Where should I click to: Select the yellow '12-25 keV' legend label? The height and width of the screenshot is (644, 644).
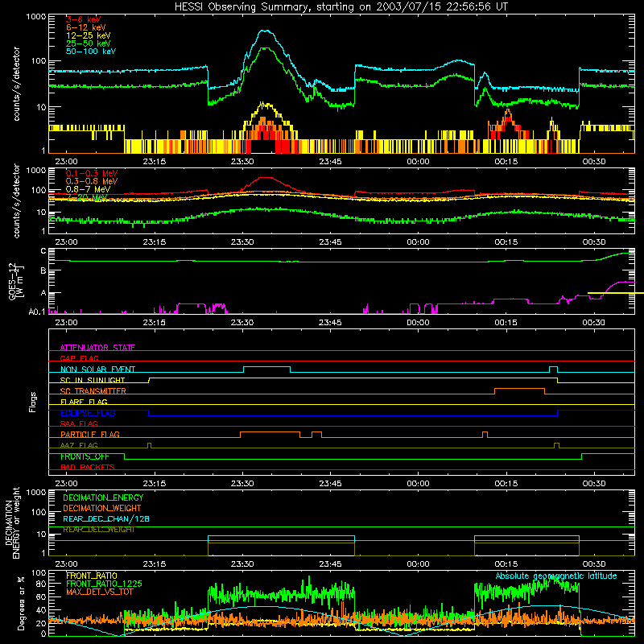[89, 35]
